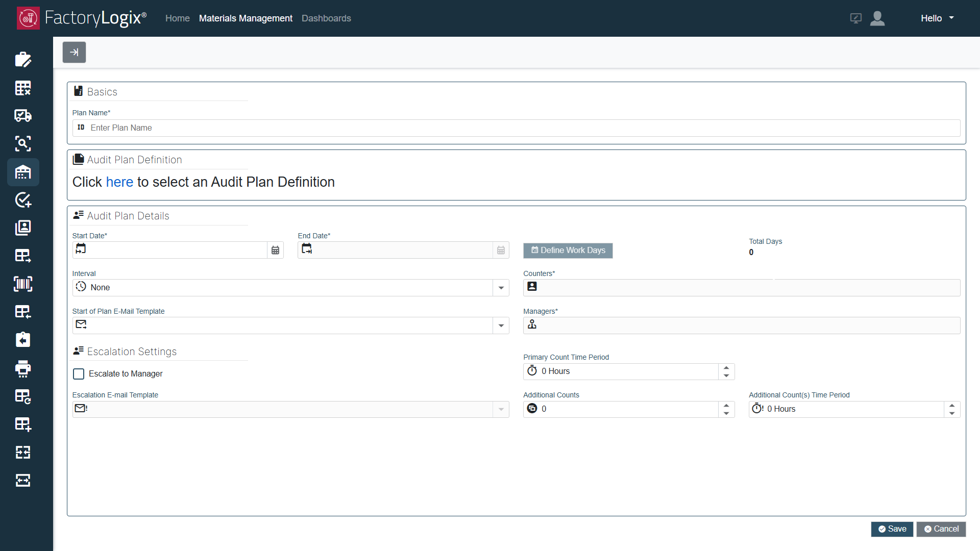
Task: Open the Start of Plan E-Mail Template dropdown
Action: pyautogui.click(x=501, y=325)
